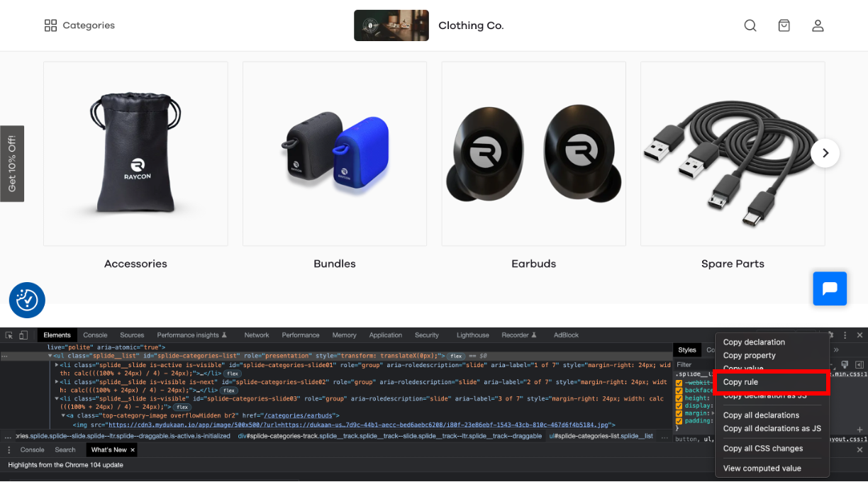
Task: Close the DevTools panel
Action: [859, 335]
